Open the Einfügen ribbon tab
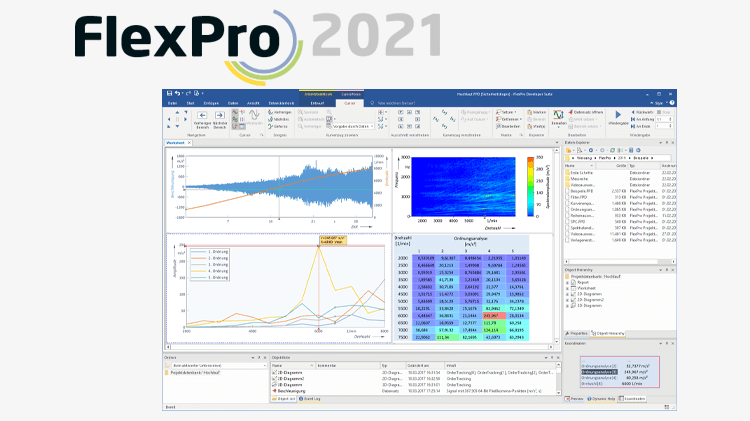 tap(215, 102)
